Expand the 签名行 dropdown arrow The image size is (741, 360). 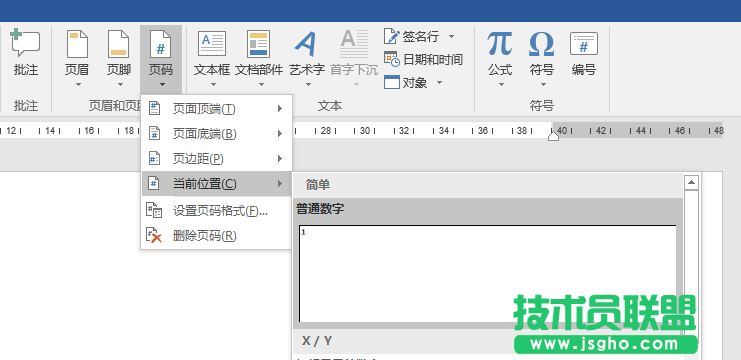click(x=451, y=36)
